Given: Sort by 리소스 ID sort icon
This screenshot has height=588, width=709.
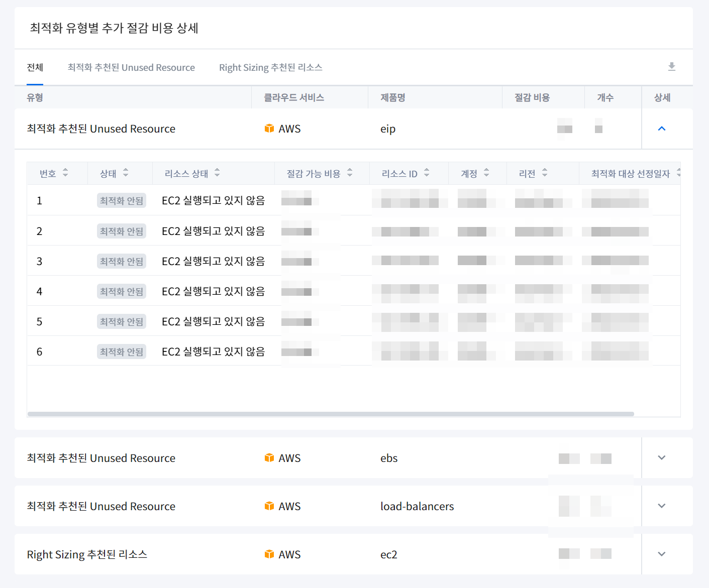Looking at the screenshot, I should (x=427, y=173).
